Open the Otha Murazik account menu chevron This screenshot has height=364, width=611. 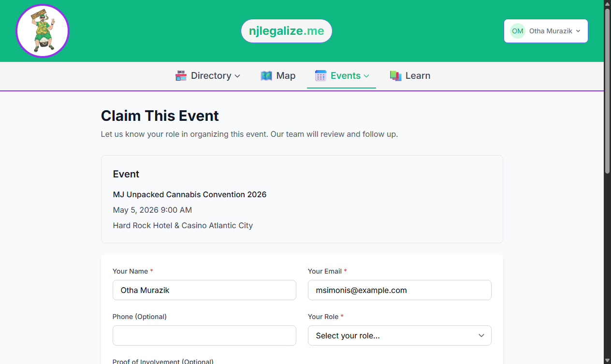pyautogui.click(x=578, y=31)
